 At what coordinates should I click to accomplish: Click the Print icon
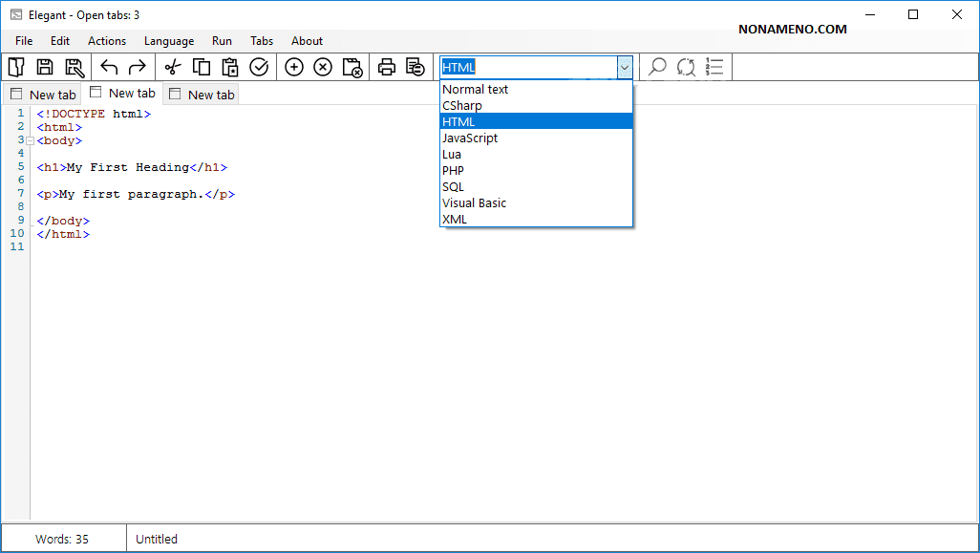[387, 67]
